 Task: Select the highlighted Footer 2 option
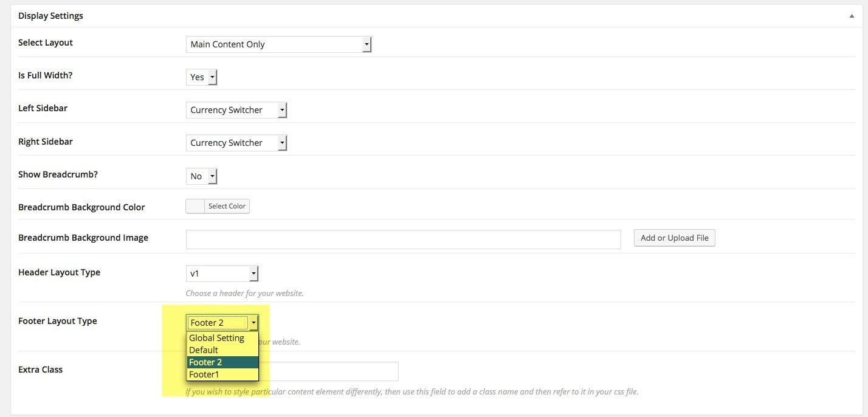click(x=206, y=362)
